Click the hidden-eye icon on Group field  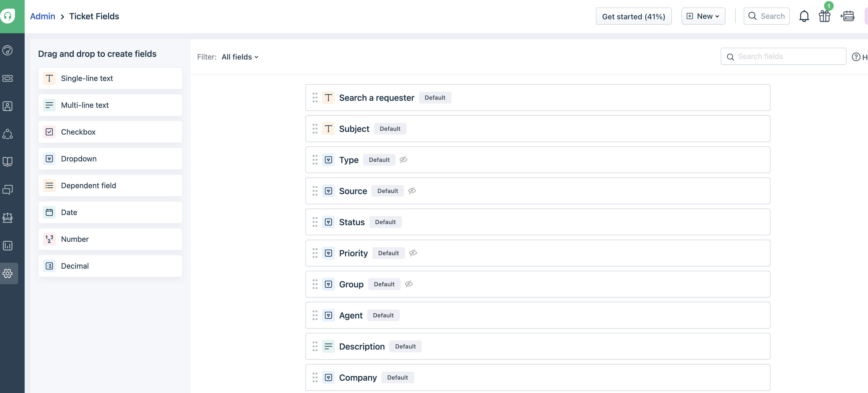408,284
